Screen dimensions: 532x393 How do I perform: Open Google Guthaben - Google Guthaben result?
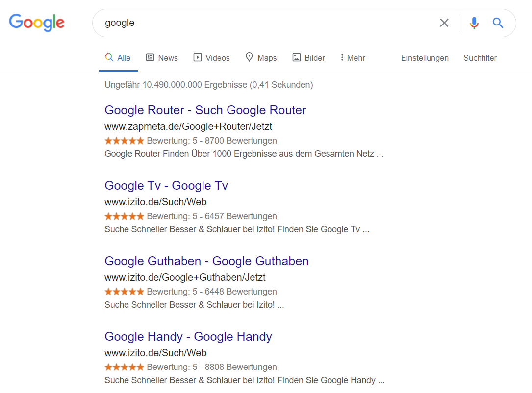click(x=206, y=261)
